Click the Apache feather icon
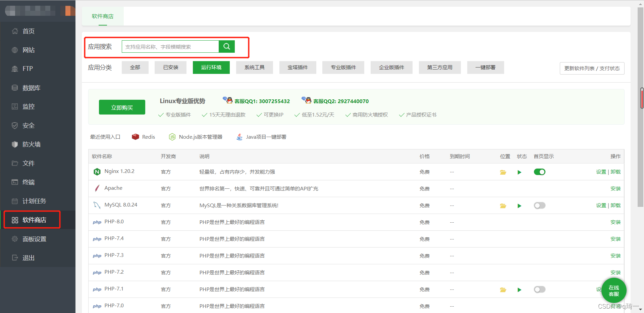 pyautogui.click(x=97, y=188)
